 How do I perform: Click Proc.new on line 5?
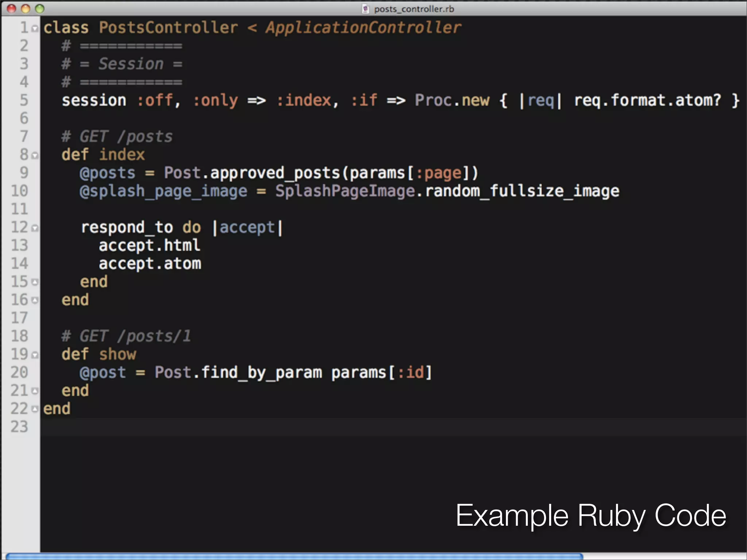(x=452, y=100)
